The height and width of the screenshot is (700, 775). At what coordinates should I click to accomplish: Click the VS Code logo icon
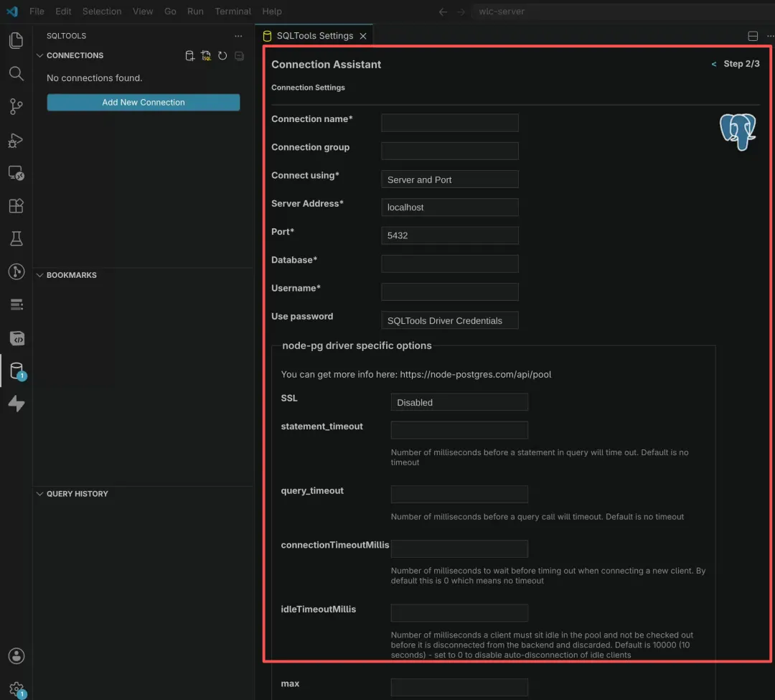[x=12, y=11]
